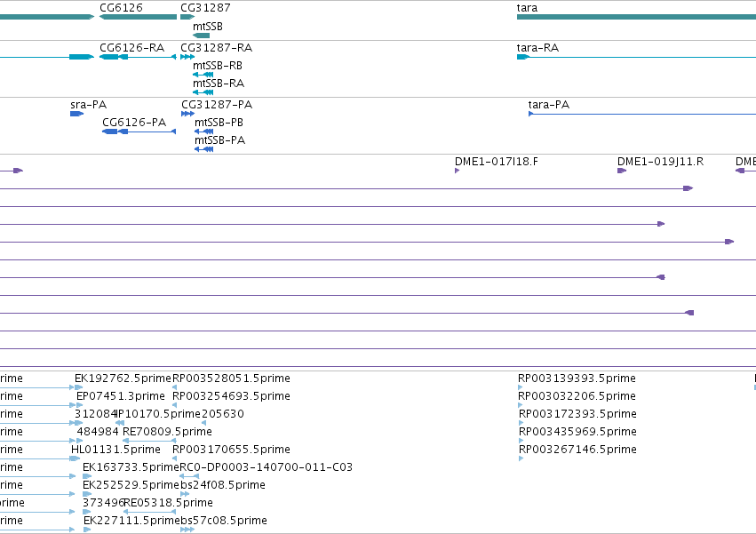
Task: Click the 205630 feature label
Action: 223,414
